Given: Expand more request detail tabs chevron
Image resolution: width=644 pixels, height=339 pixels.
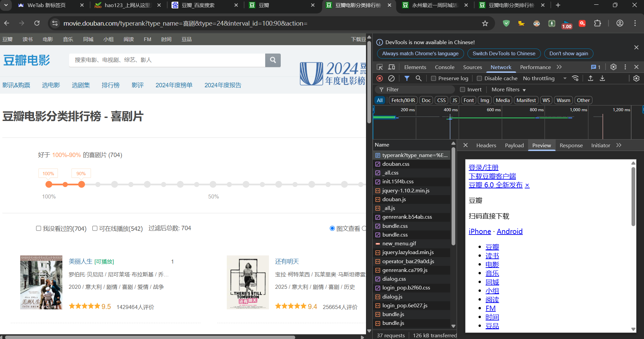Looking at the screenshot, I should pos(619,145).
